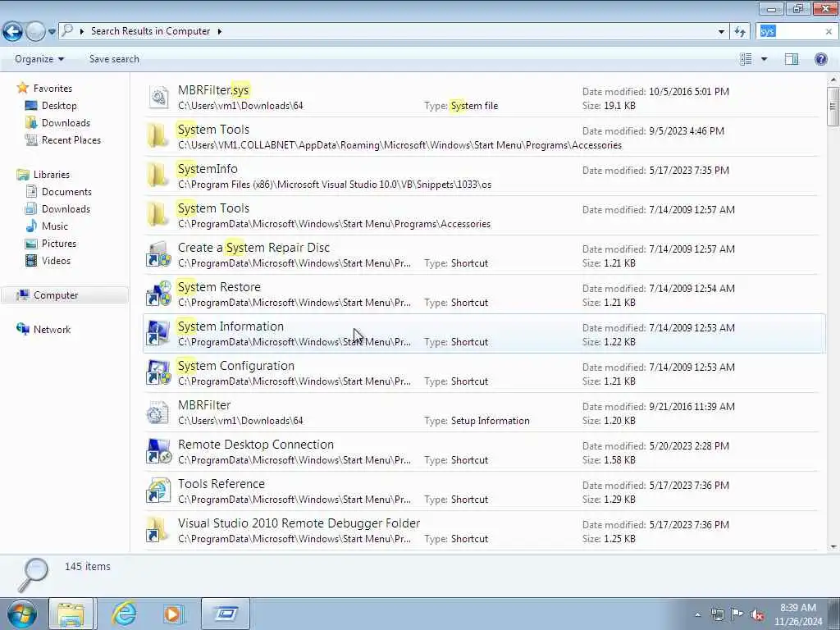Select Tools Reference shortcut icon

click(x=158, y=491)
